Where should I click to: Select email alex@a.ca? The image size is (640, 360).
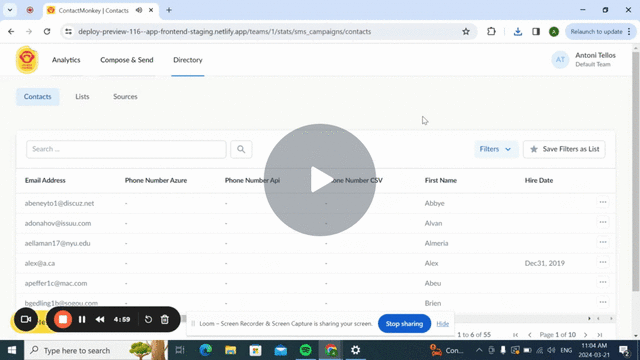pos(40,263)
